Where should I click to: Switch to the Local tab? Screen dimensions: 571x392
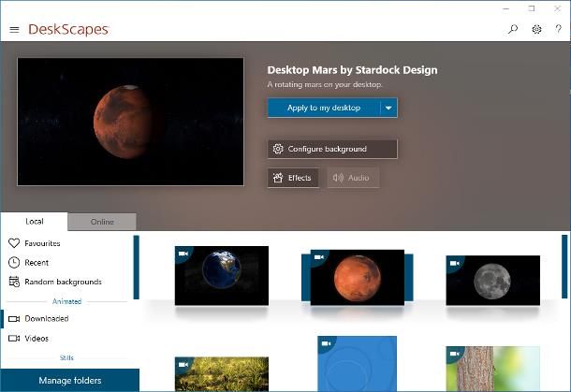(x=35, y=222)
